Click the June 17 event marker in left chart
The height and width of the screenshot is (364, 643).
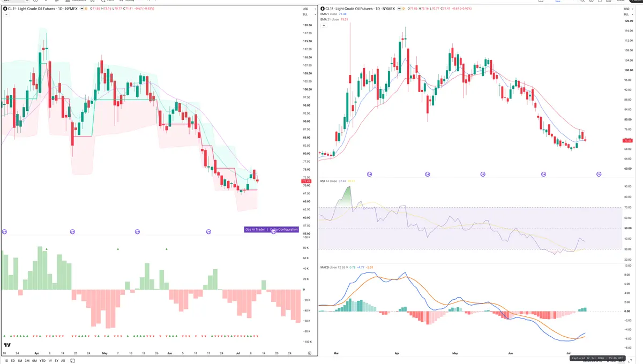(208, 231)
